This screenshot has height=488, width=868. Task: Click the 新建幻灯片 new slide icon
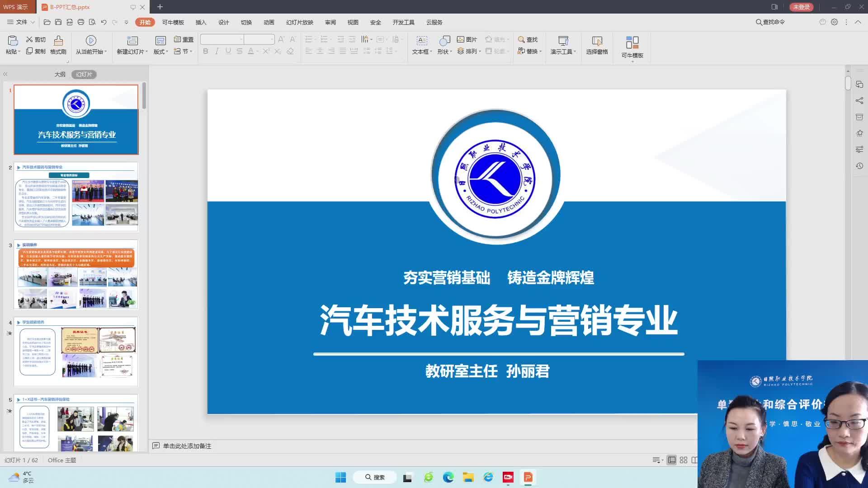click(x=132, y=41)
